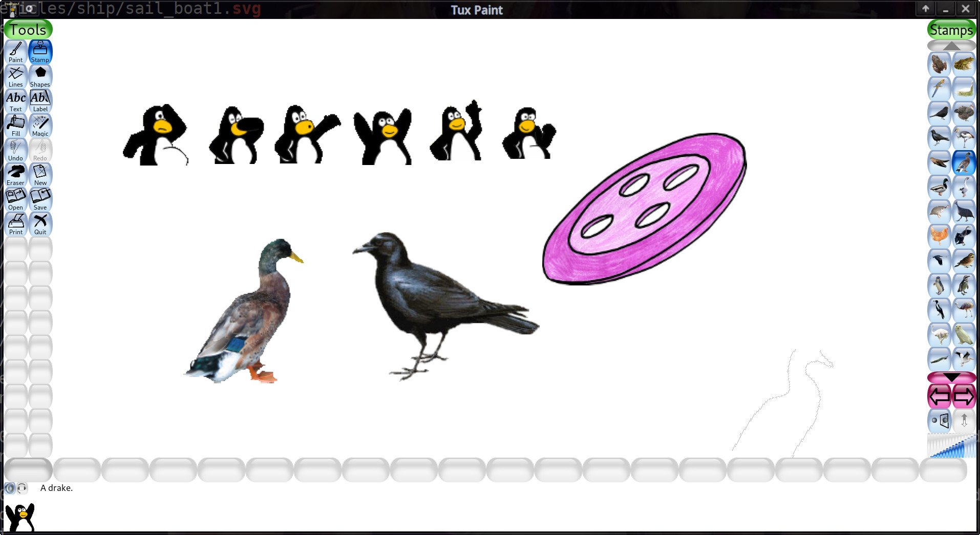The width and height of the screenshot is (980, 535).
Task: Choose the black crow stamp
Action: tap(940, 138)
